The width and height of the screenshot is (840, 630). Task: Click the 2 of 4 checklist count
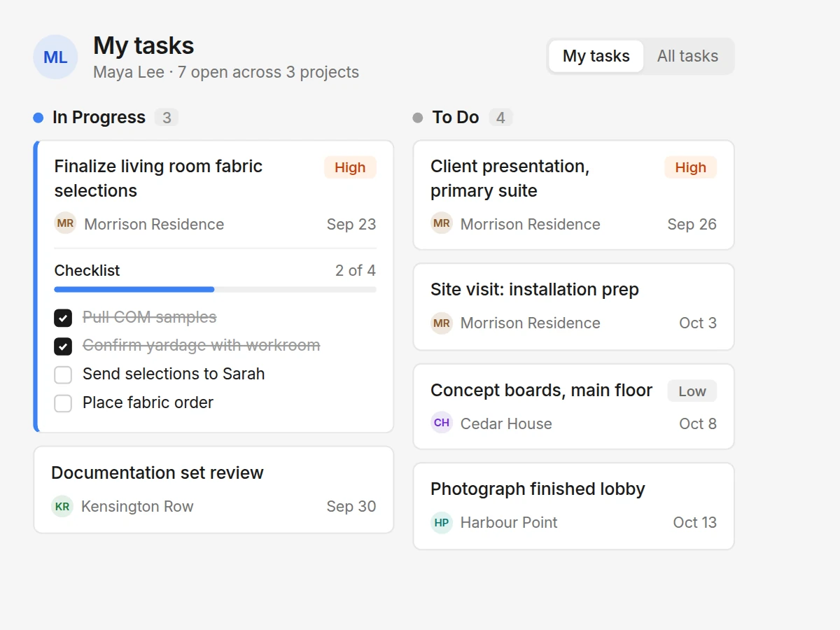356,270
